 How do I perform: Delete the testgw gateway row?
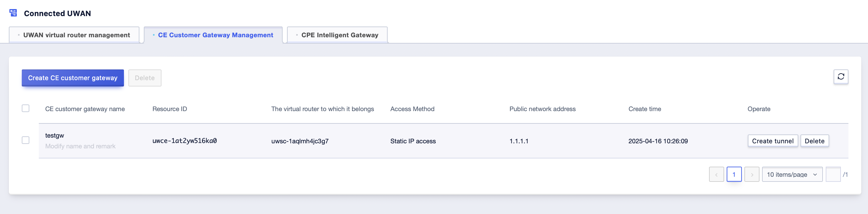(x=814, y=141)
